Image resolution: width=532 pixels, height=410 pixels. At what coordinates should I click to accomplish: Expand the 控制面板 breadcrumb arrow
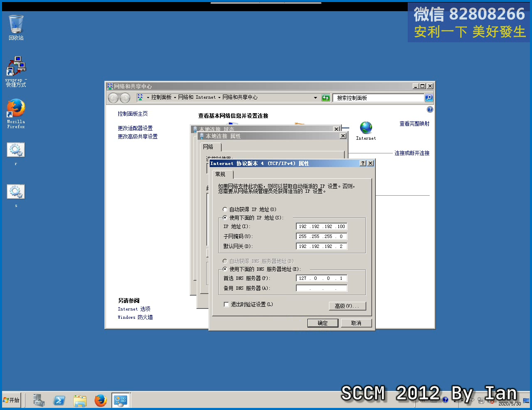tap(175, 97)
